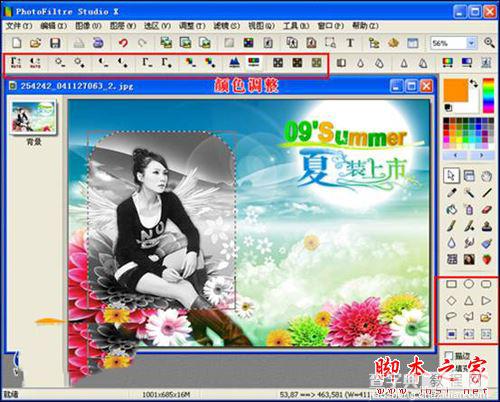Open the 56% zoom dropdown

pos(471,43)
